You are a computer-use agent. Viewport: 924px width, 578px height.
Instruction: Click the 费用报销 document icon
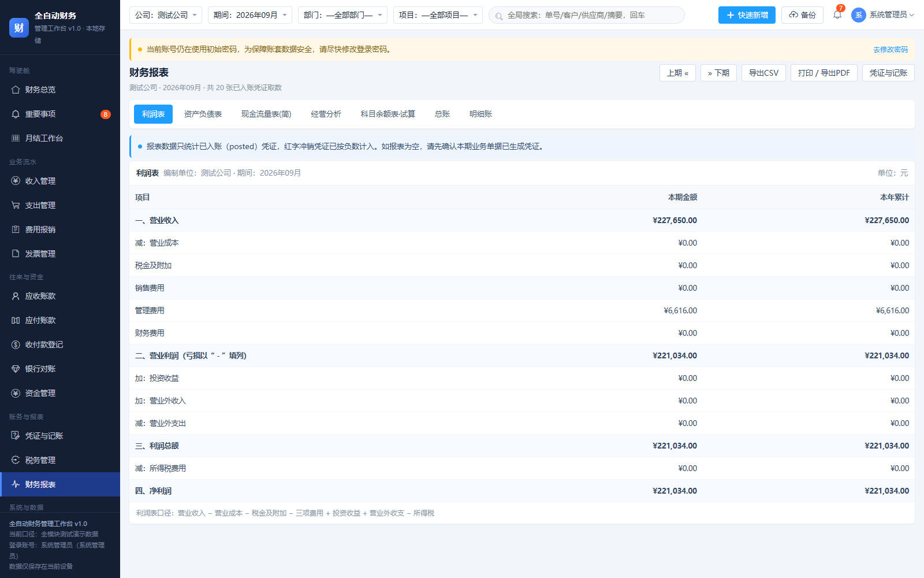point(16,229)
